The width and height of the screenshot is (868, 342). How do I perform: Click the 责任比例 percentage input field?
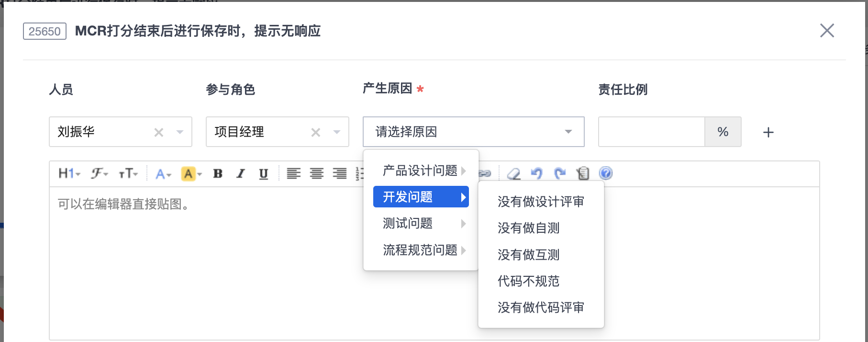[652, 132]
